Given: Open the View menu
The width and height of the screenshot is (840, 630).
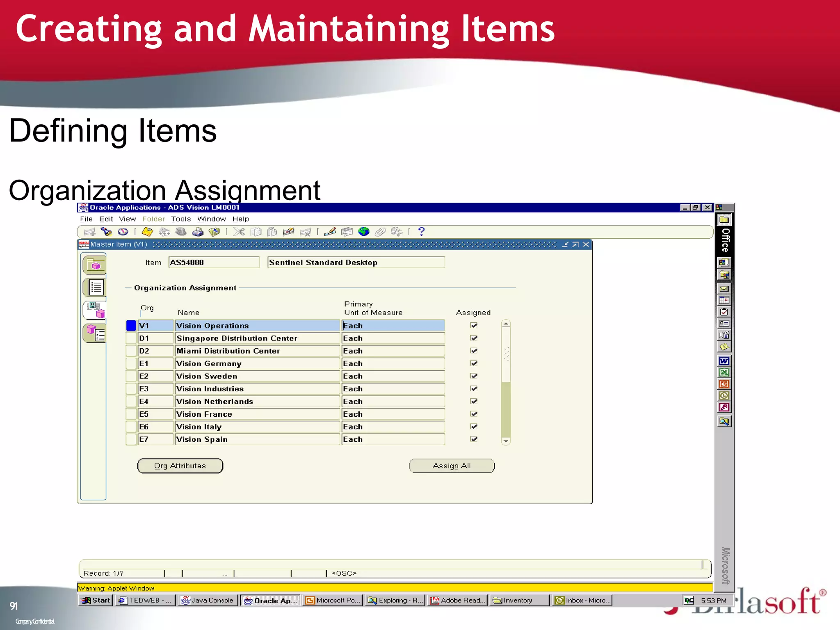Looking at the screenshot, I should (127, 219).
